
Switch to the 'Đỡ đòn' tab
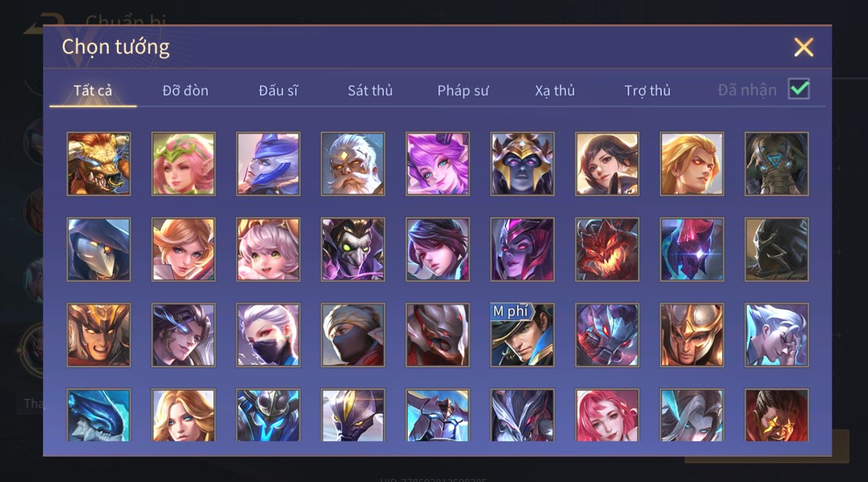coord(185,91)
